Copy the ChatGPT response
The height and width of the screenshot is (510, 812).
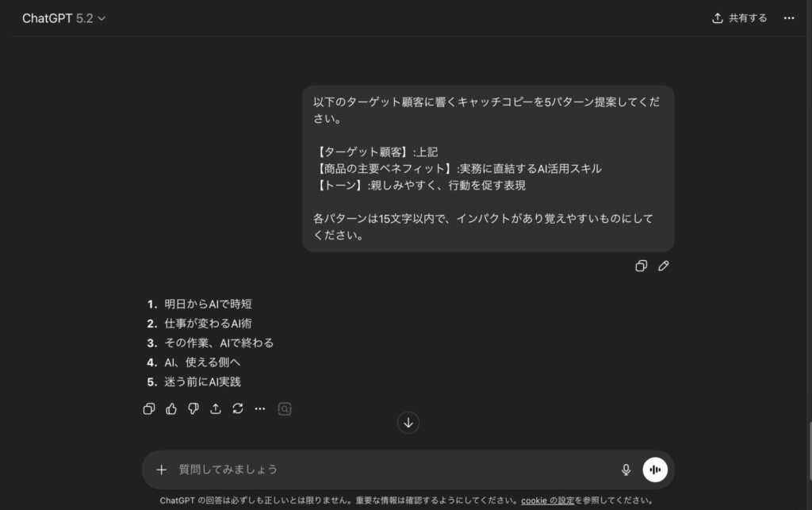(x=149, y=409)
